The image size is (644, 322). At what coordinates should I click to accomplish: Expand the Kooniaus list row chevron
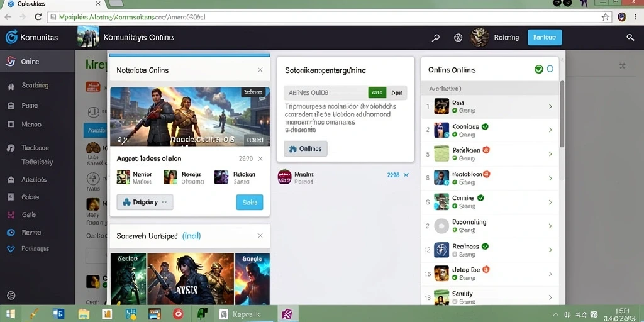(x=550, y=130)
